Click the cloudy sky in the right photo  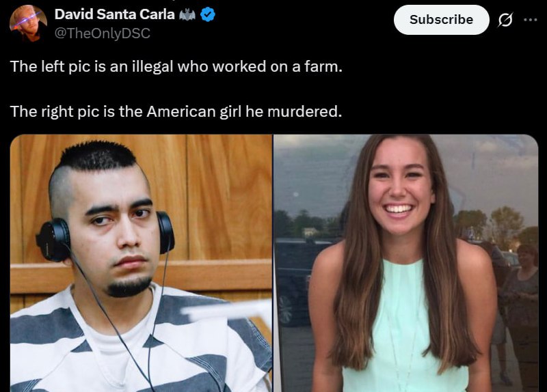(488, 174)
